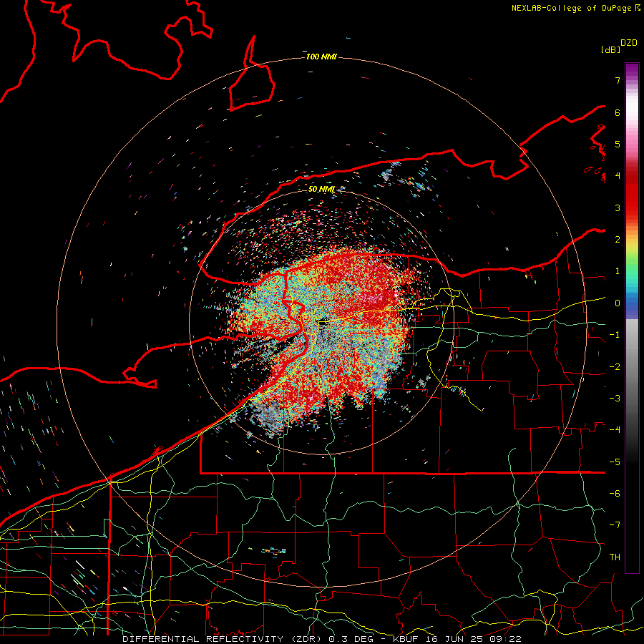Click the DZD legend title
This screenshot has height=644, width=644.
point(629,43)
